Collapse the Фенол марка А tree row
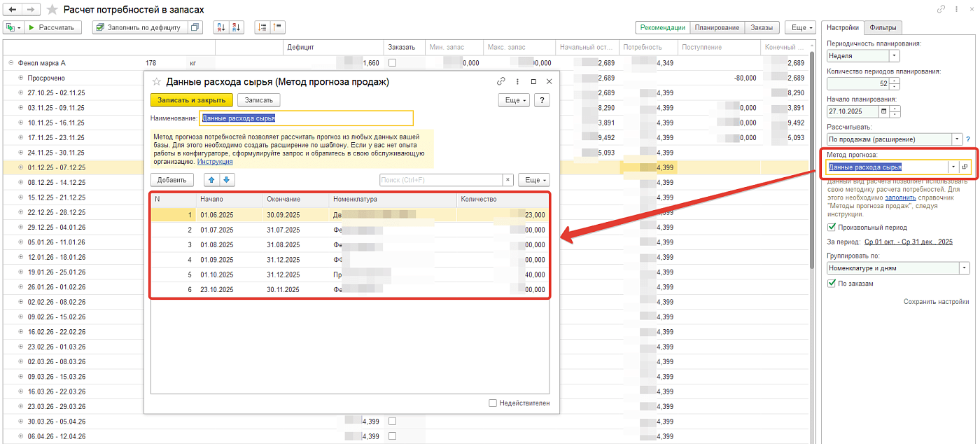980x444 pixels. click(x=11, y=63)
